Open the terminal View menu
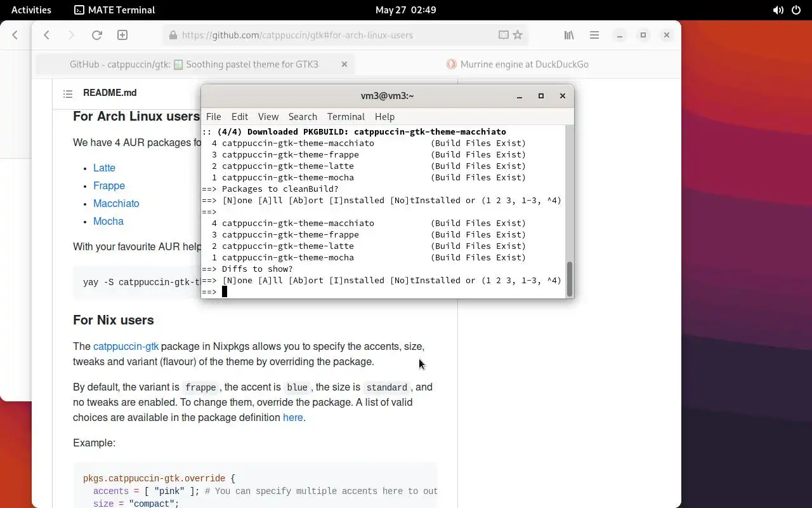Viewport: 812px width, 508px height. tap(268, 116)
